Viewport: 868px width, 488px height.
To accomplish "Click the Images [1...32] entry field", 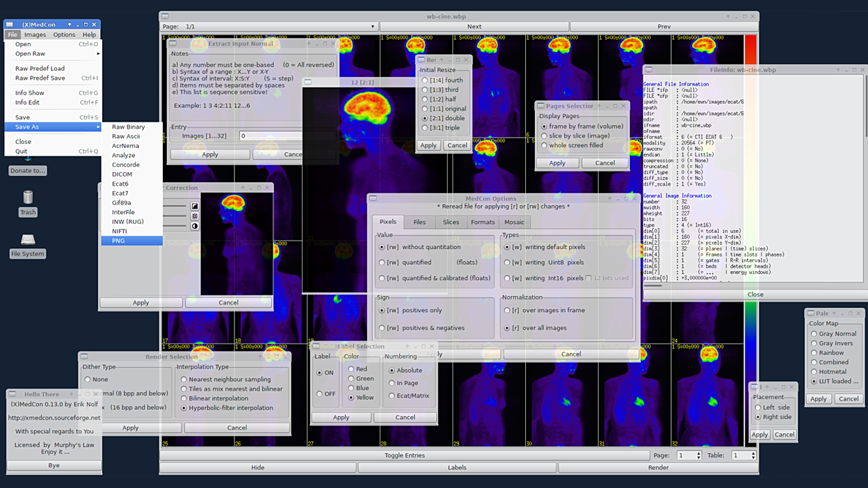I will [271, 136].
